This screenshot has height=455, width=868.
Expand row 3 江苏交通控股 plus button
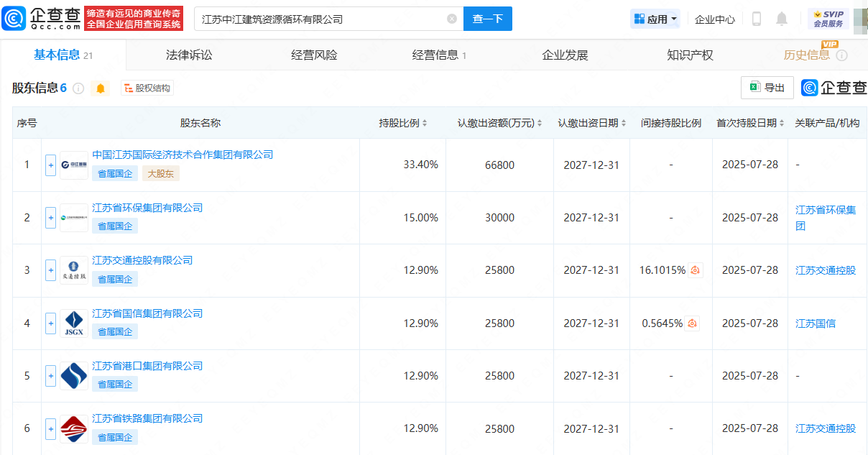click(x=50, y=271)
